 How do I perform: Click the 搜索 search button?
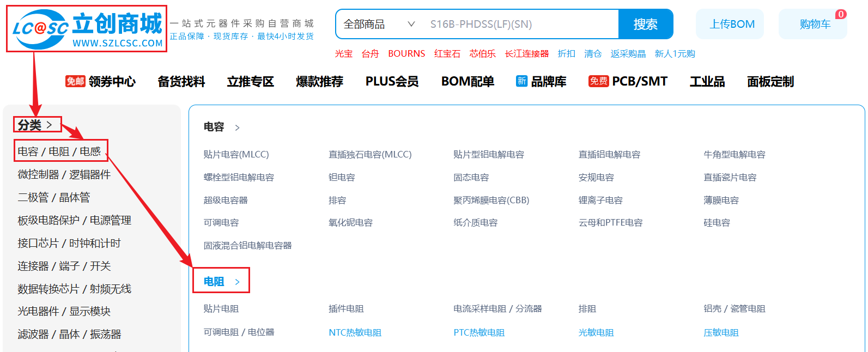click(x=645, y=24)
